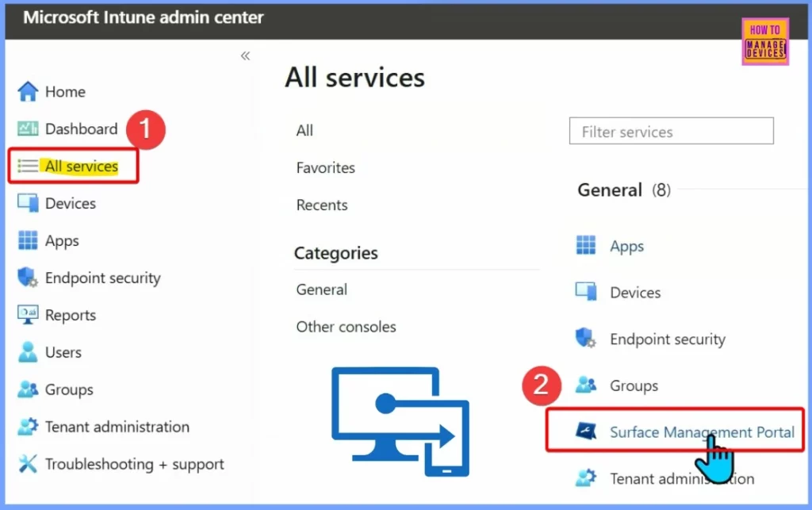The height and width of the screenshot is (510, 812).
Task: Click the Apps grid icon in sidebar
Action: (x=28, y=240)
